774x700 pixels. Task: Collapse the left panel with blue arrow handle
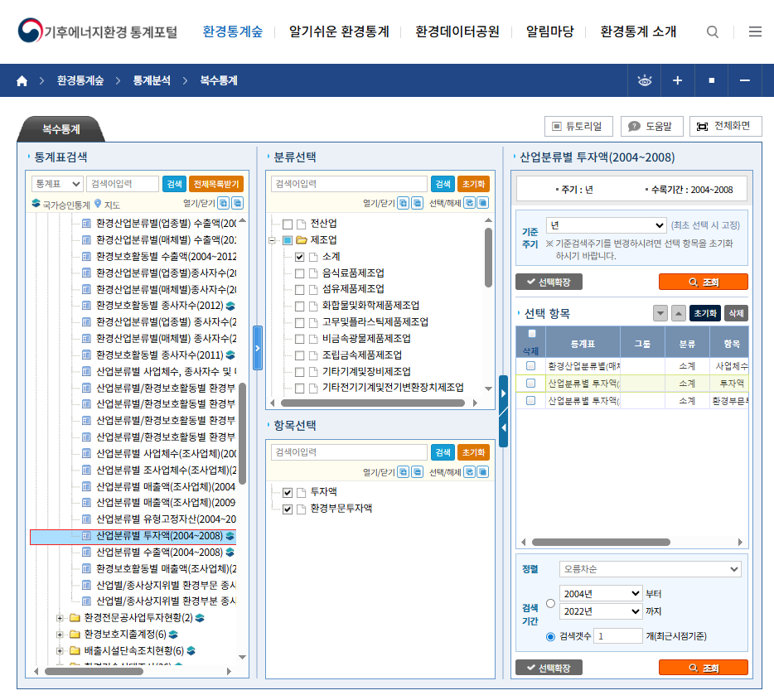pyautogui.click(x=257, y=347)
